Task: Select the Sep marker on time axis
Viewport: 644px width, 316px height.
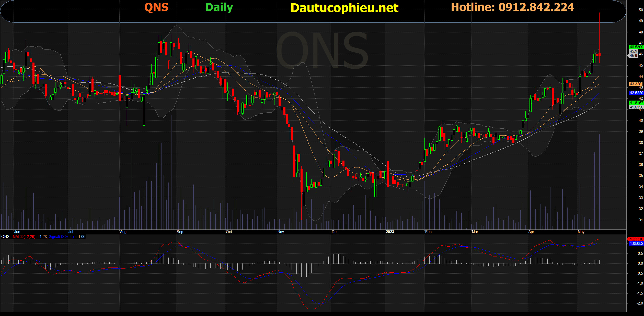Action: (180, 232)
